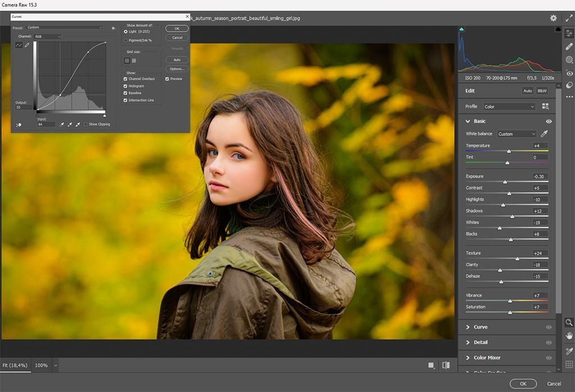Toggle before/after view icon
The image size is (575, 392).
[x=446, y=365]
